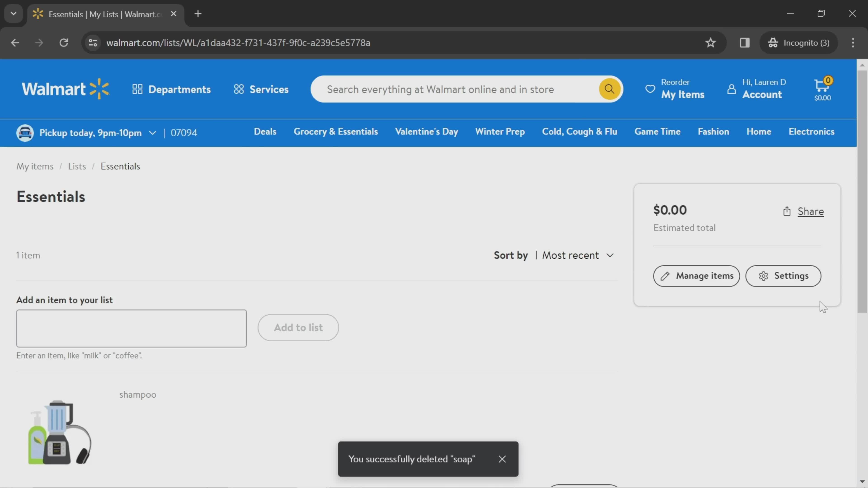Click the Essentials breadcrumb text
The width and height of the screenshot is (868, 488).
(x=120, y=166)
